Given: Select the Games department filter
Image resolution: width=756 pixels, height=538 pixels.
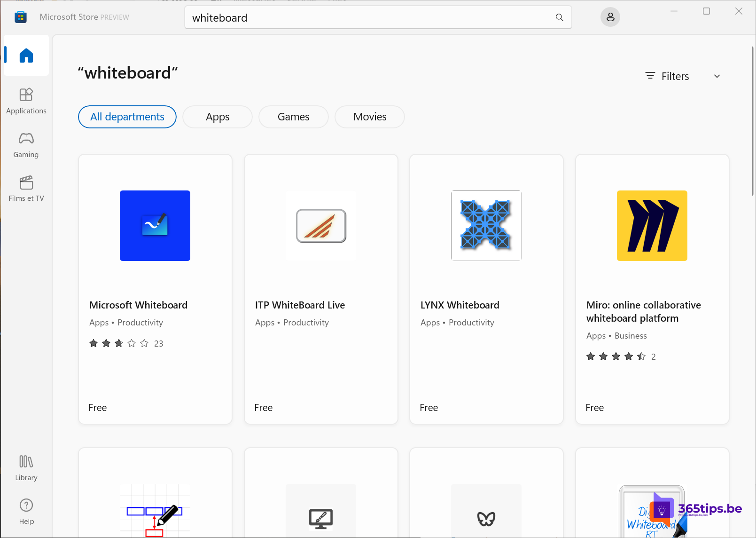Looking at the screenshot, I should [x=293, y=117].
